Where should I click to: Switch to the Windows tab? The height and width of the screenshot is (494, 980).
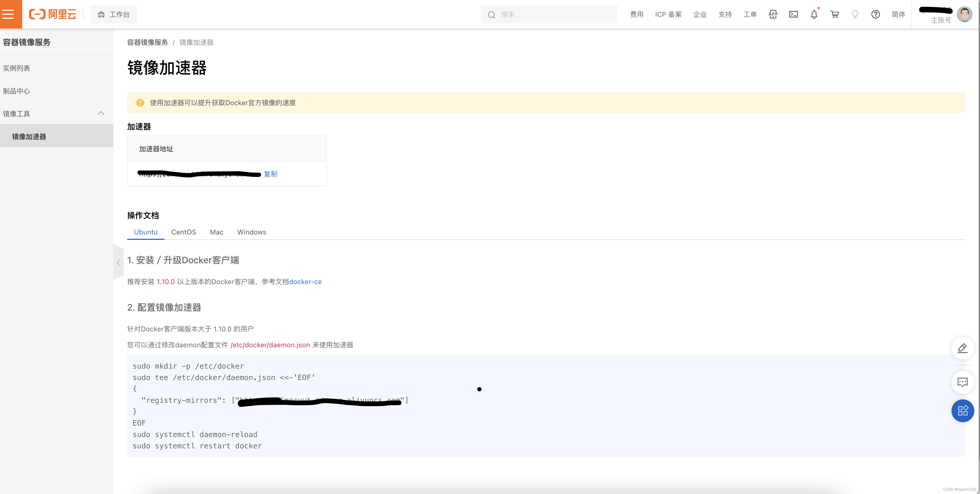click(252, 232)
